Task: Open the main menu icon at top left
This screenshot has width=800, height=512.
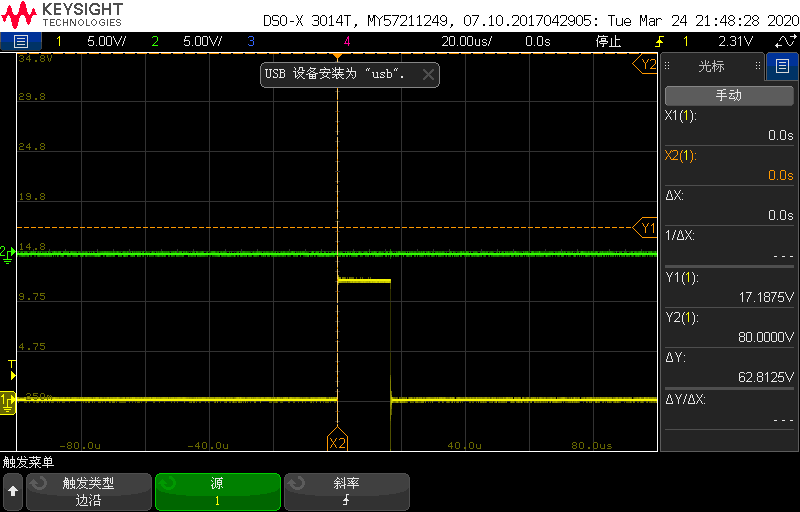Action: [x=20, y=41]
